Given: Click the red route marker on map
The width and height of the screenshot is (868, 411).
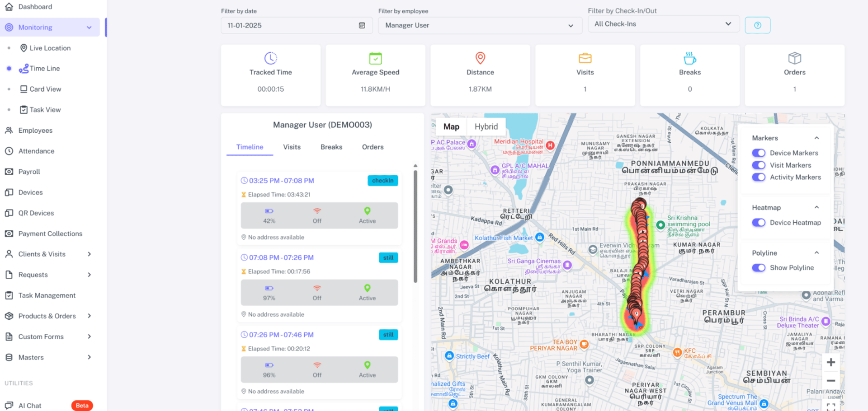Looking at the screenshot, I should click(637, 313).
